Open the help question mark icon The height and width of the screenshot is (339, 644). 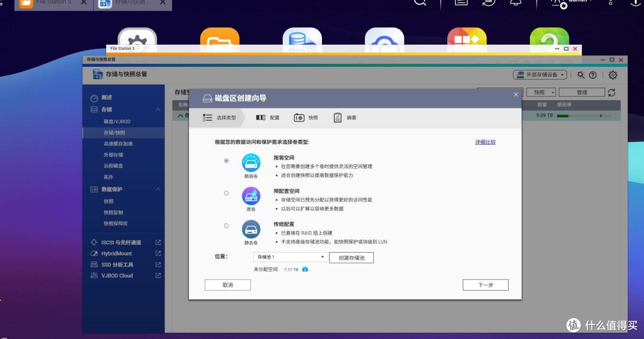[593, 74]
